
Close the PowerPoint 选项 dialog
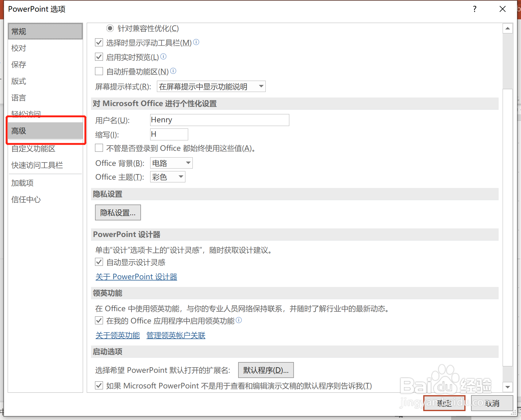(503, 9)
